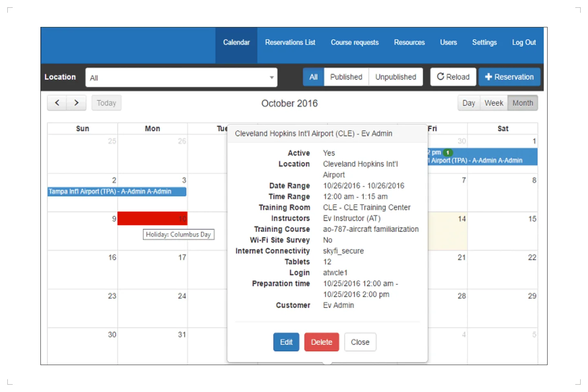Switch to Week view
The height and width of the screenshot is (392, 588).
click(x=494, y=103)
